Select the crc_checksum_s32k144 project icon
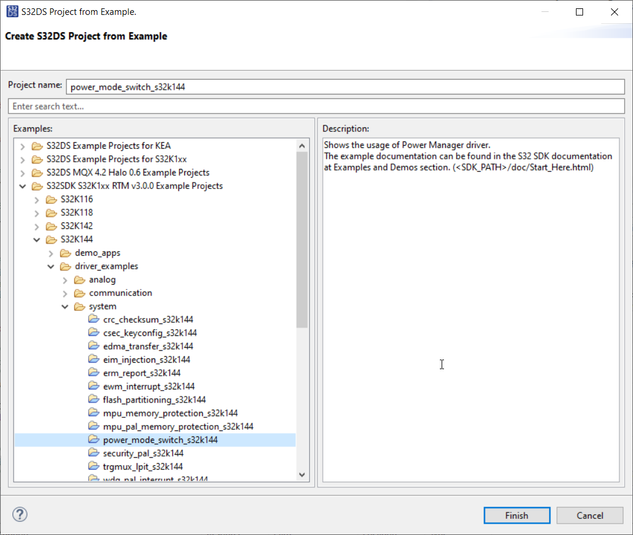 click(x=94, y=319)
